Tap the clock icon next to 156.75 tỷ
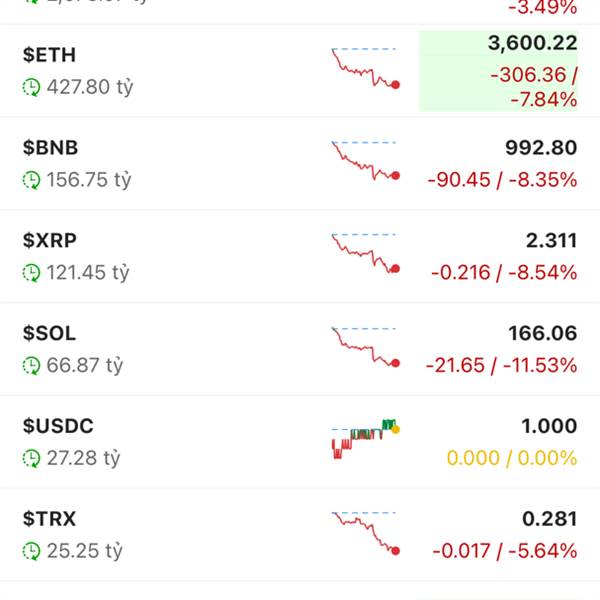Viewport: 600px width, 600px height. pyautogui.click(x=32, y=180)
